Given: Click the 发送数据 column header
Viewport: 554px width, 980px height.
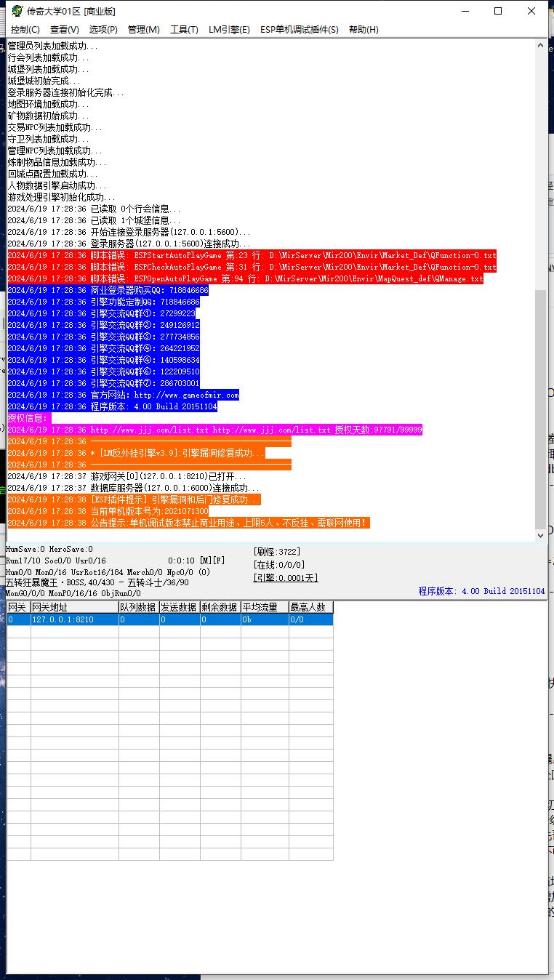Looking at the screenshot, I should tap(180, 607).
